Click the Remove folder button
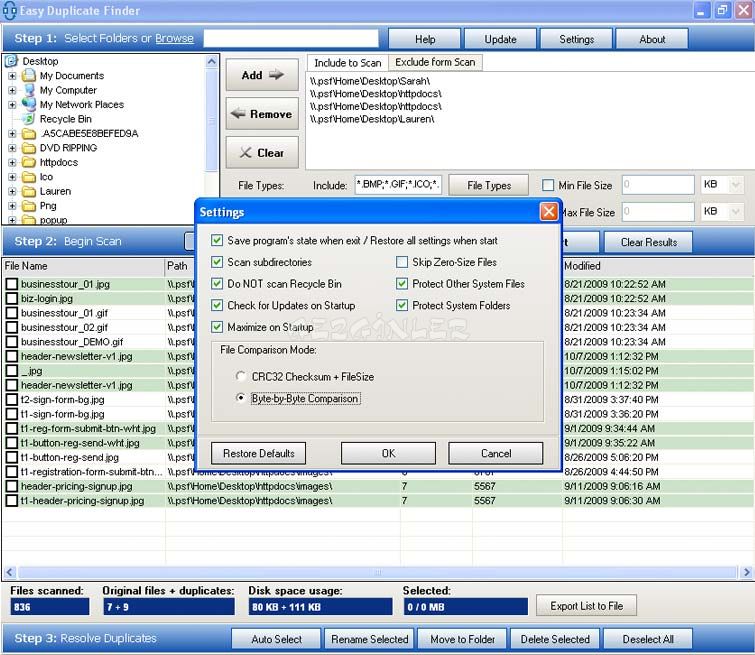Image resolution: width=755 pixels, height=655 pixels. click(262, 114)
